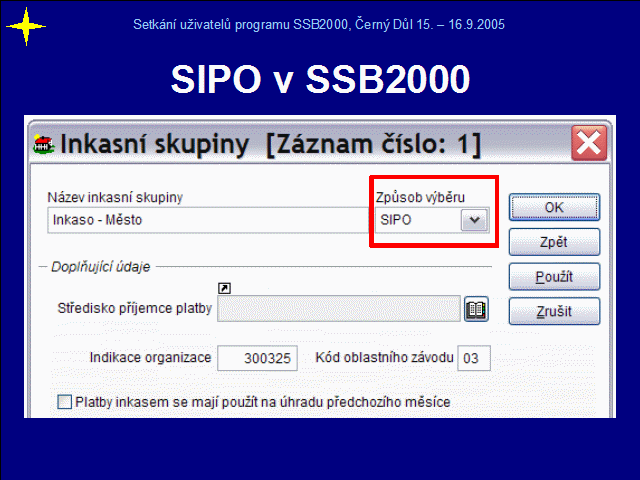Click the Indikace organizace field 300325
This screenshot has height=480, width=640.
click(x=257, y=358)
